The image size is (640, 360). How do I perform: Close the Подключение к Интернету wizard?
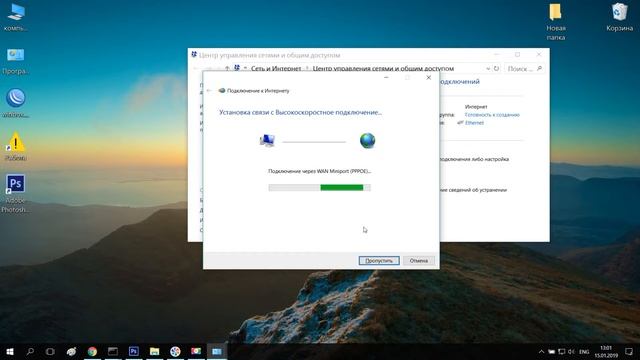429,78
